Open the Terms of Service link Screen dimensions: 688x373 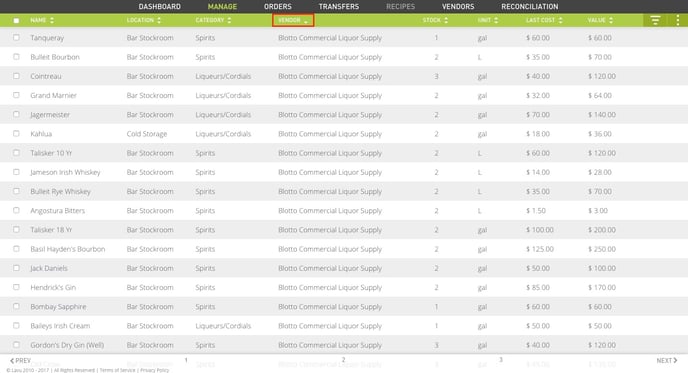(x=117, y=370)
